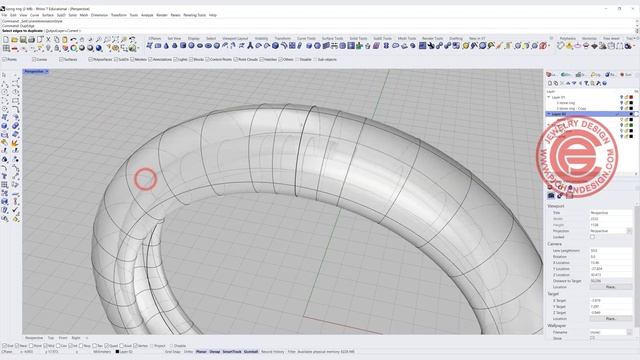Toggle Ortho in status bar
Image resolution: width=640 pixels, height=360 pixels.
pos(188,351)
